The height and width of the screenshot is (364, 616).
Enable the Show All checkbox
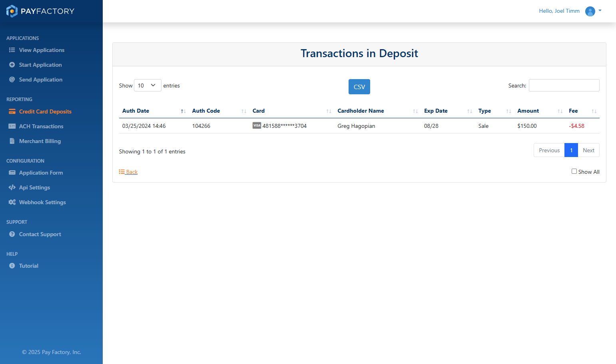click(x=574, y=171)
